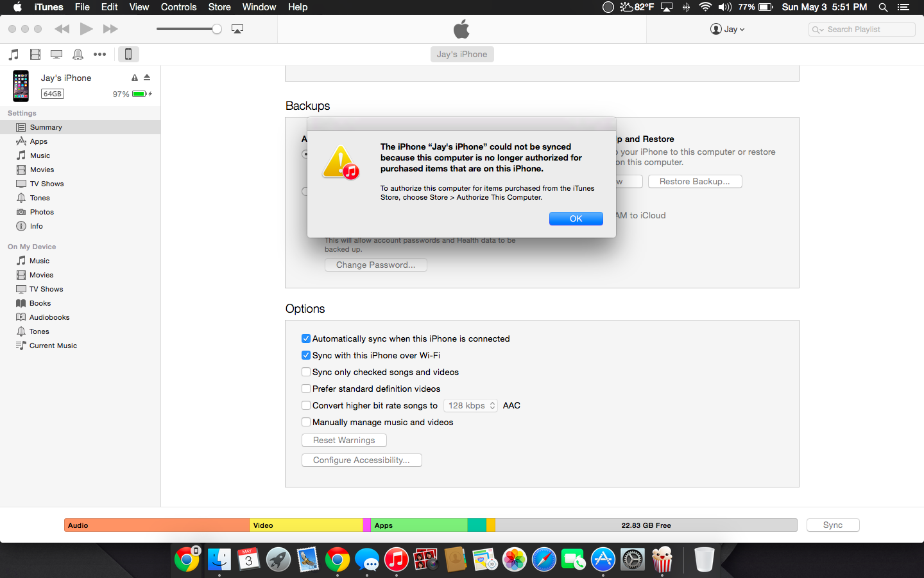Click the Video segment of storage bar

click(x=306, y=525)
